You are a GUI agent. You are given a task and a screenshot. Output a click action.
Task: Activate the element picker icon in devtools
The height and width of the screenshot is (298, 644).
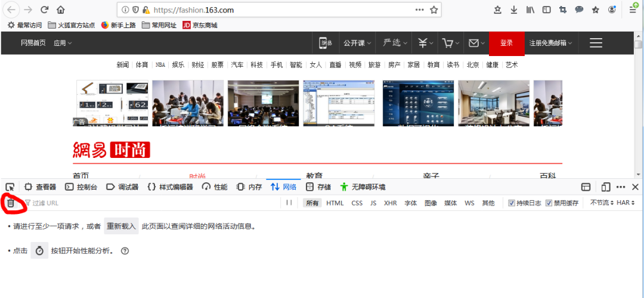tap(10, 187)
